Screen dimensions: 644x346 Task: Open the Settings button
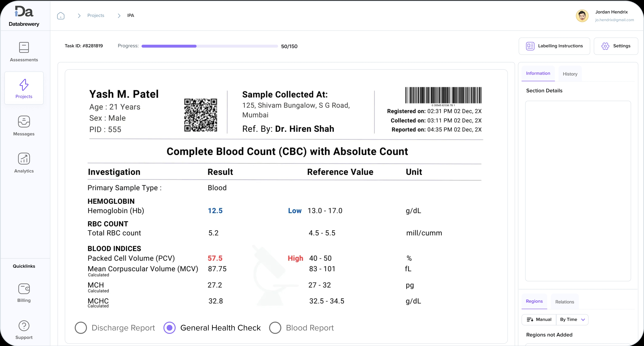pyautogui.click(x=616, y=46)
